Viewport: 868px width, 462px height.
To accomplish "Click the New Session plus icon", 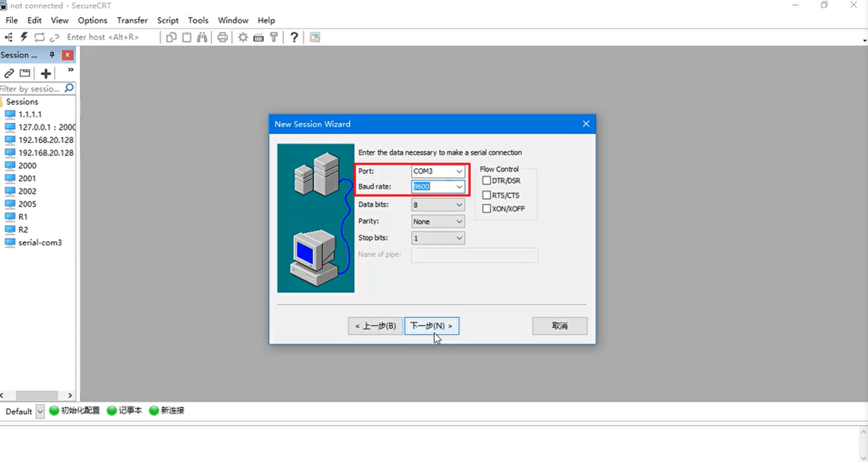I will [46, 73].
